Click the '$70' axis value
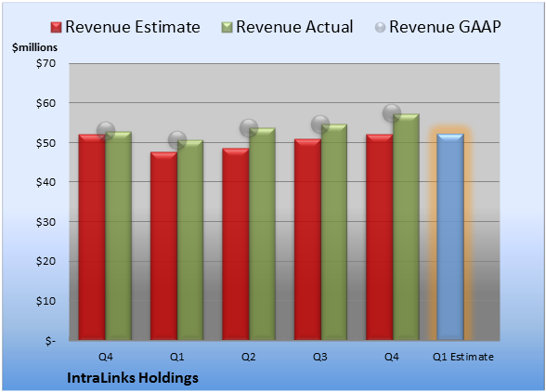Viewport: 546px width, 392px height. click(45, 63)
